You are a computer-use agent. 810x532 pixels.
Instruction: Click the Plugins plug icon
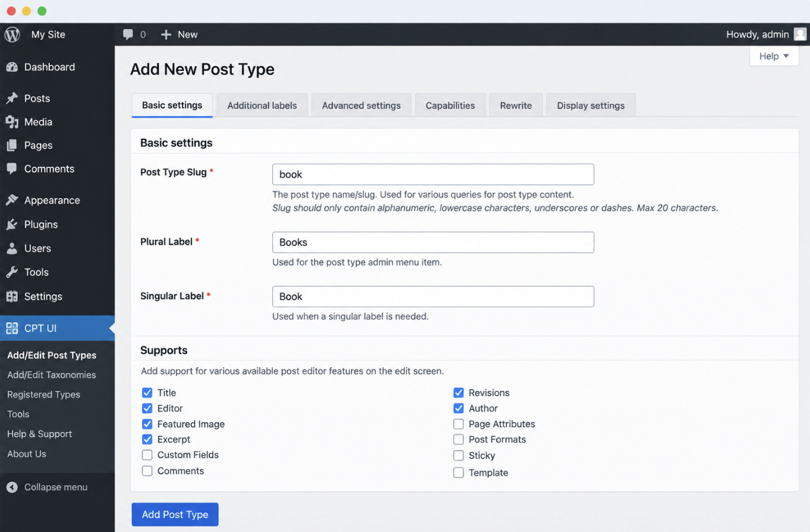[12, 224]
